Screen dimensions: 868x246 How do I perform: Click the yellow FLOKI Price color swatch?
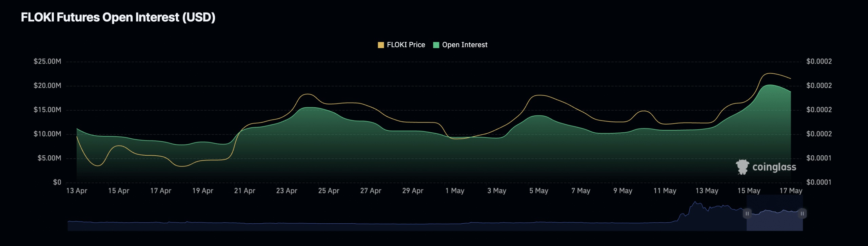[x=381, y=45]
